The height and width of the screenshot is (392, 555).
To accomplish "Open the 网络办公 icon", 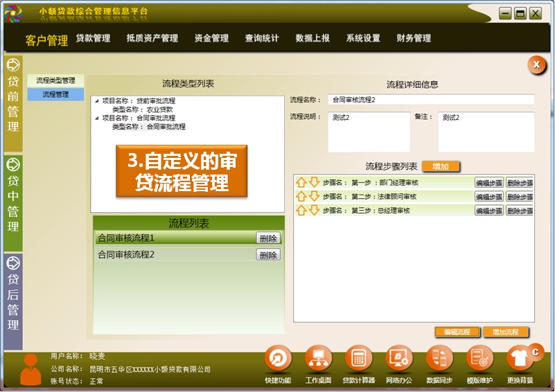I will click(398, 359).
